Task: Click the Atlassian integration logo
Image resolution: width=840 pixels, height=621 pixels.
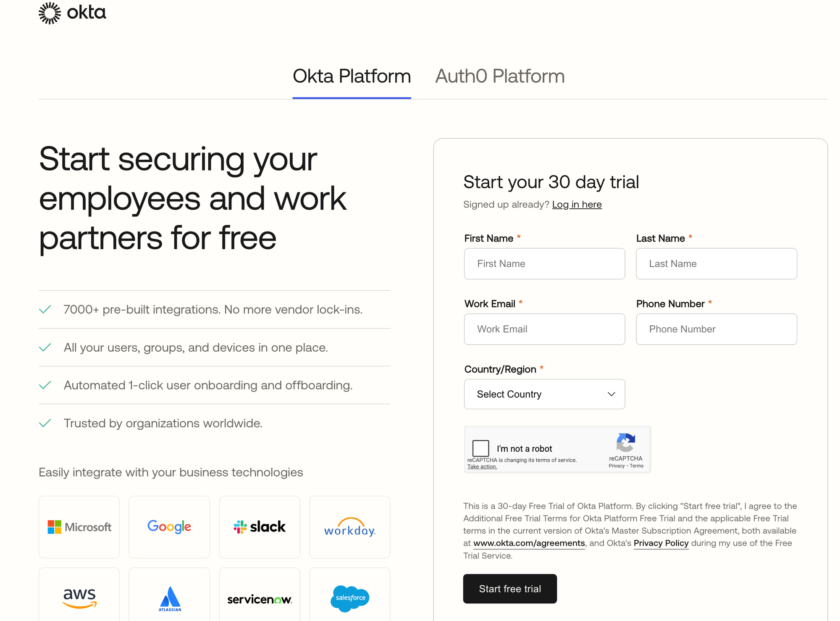Action: (169, 598)
